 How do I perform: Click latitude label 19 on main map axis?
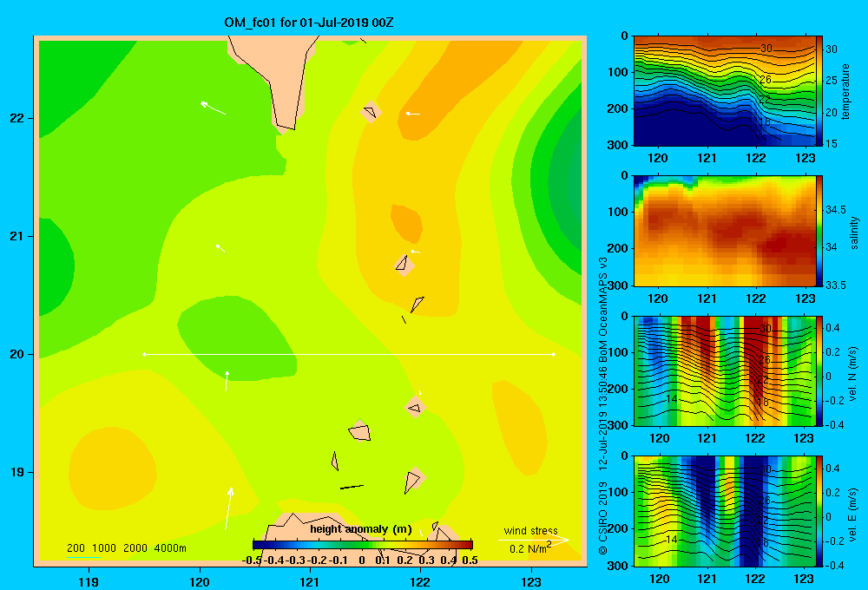[x=17, y=472]
